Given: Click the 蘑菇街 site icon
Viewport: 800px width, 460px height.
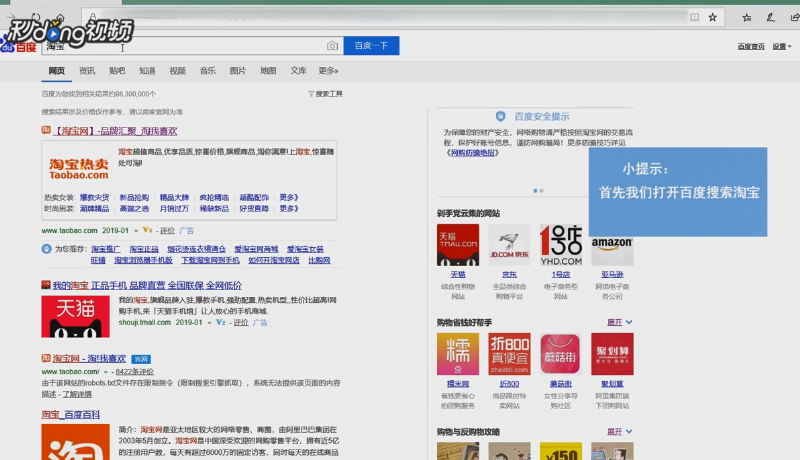Looking at the screenshot, I should pos(561,354).
